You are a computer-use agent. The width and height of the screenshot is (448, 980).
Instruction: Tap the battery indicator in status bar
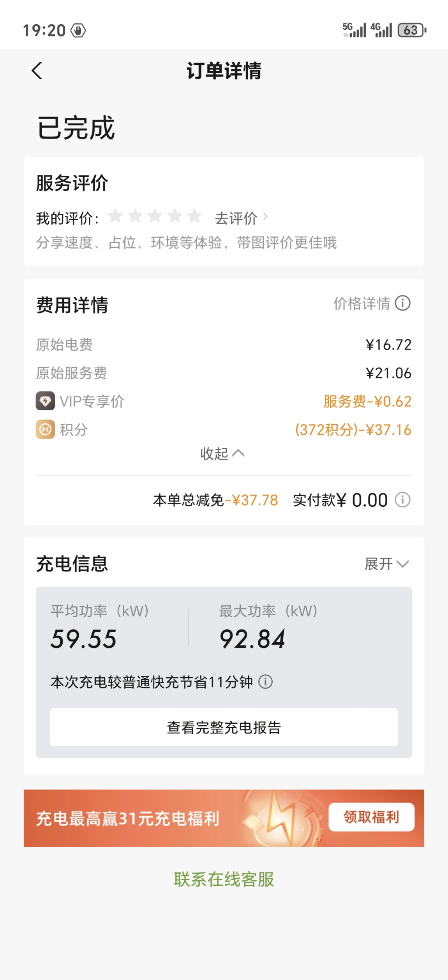point(411,30)
